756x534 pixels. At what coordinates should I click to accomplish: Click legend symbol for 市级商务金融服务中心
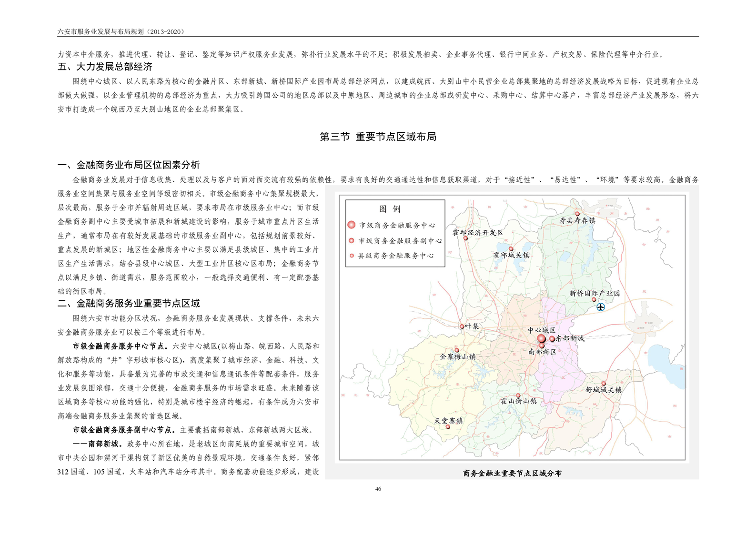[351, 225]
